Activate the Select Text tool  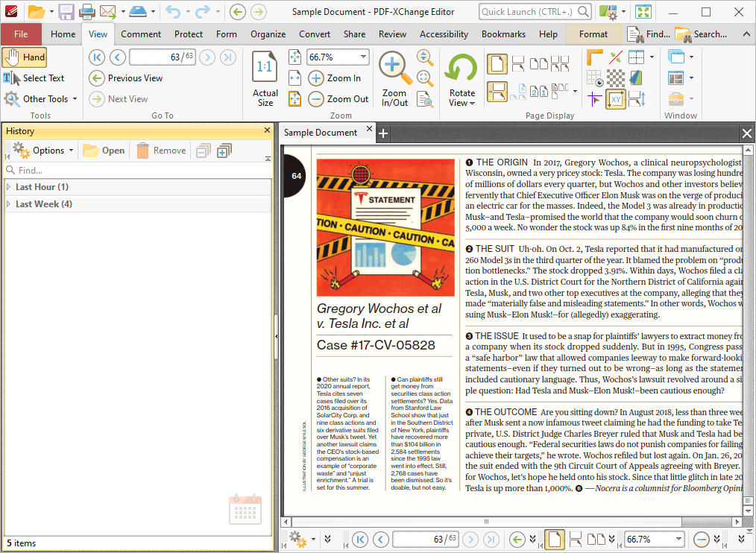click(x=34, y=78)
